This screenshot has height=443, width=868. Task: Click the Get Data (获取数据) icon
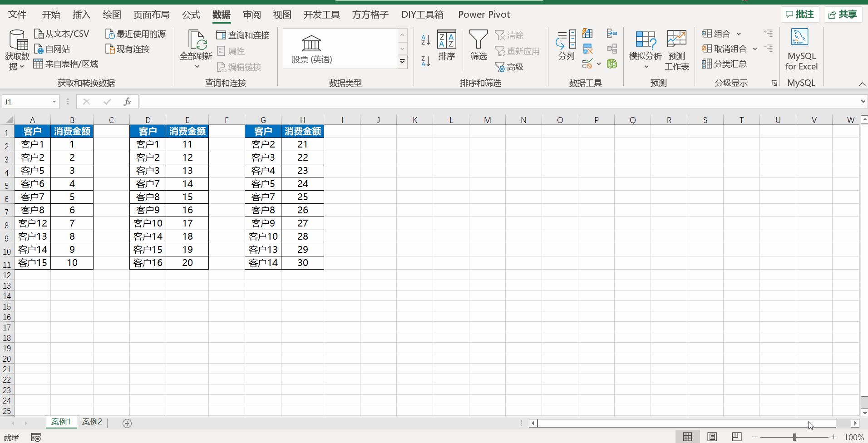(x=17, y=41)
